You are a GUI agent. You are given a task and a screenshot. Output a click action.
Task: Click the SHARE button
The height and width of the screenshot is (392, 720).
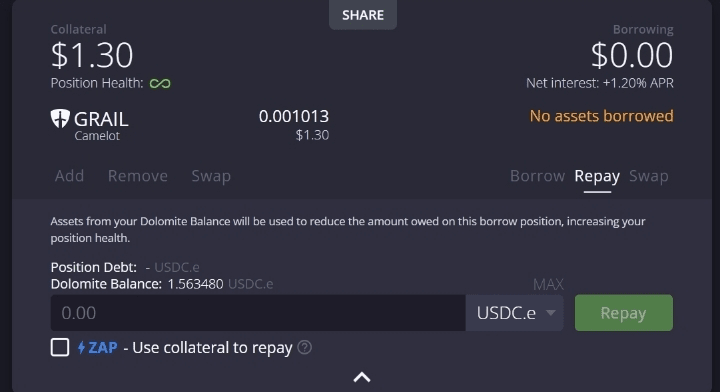coord(363,15)
